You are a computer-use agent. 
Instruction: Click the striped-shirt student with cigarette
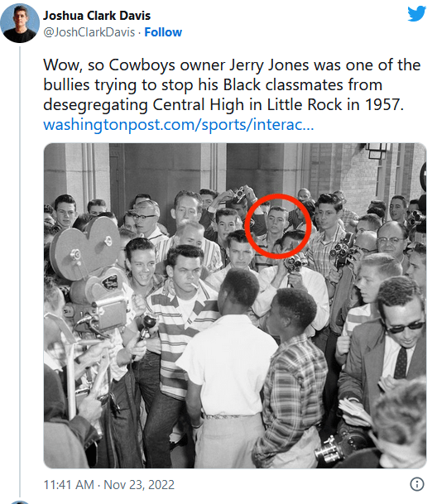click(182, 321)
